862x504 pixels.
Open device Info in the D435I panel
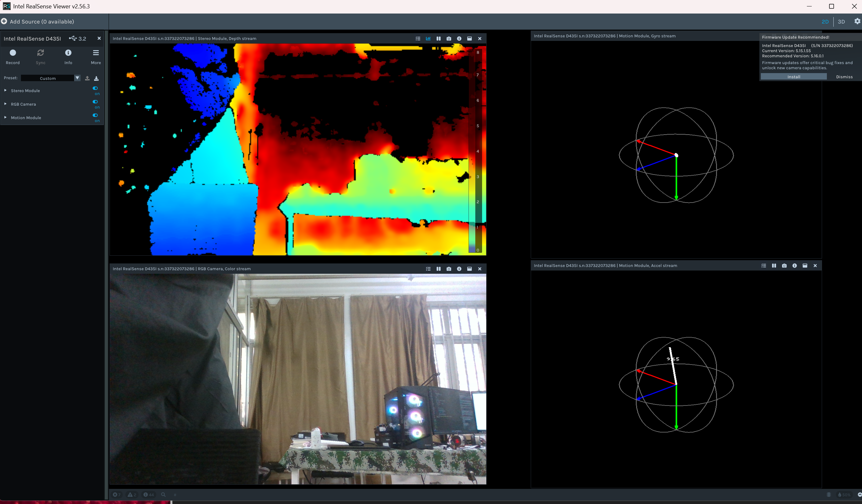coord(68,56)
